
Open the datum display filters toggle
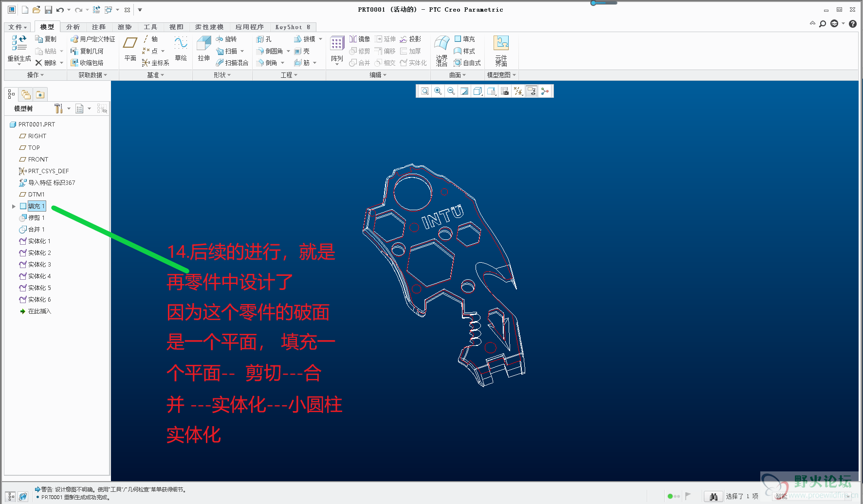518,91
